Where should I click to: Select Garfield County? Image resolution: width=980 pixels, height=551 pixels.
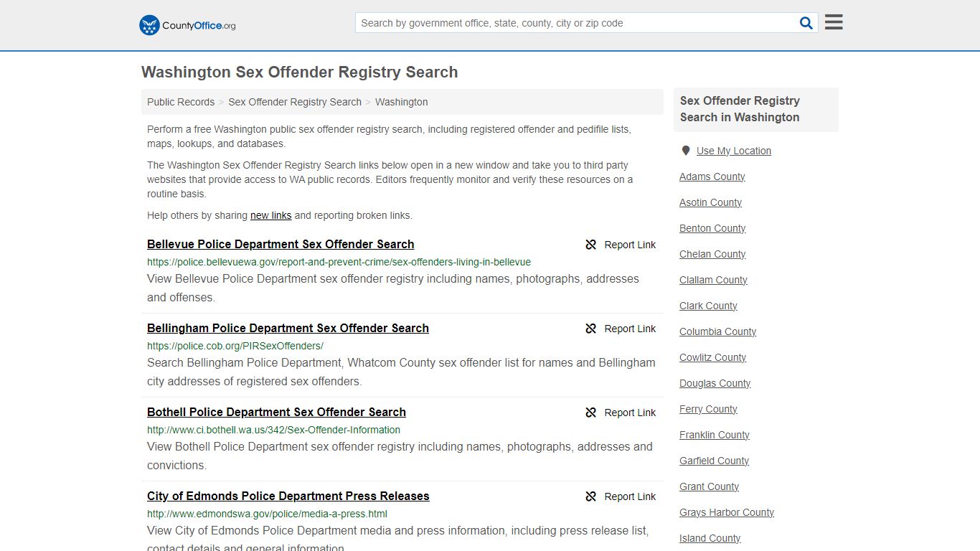tap(714, 461)
